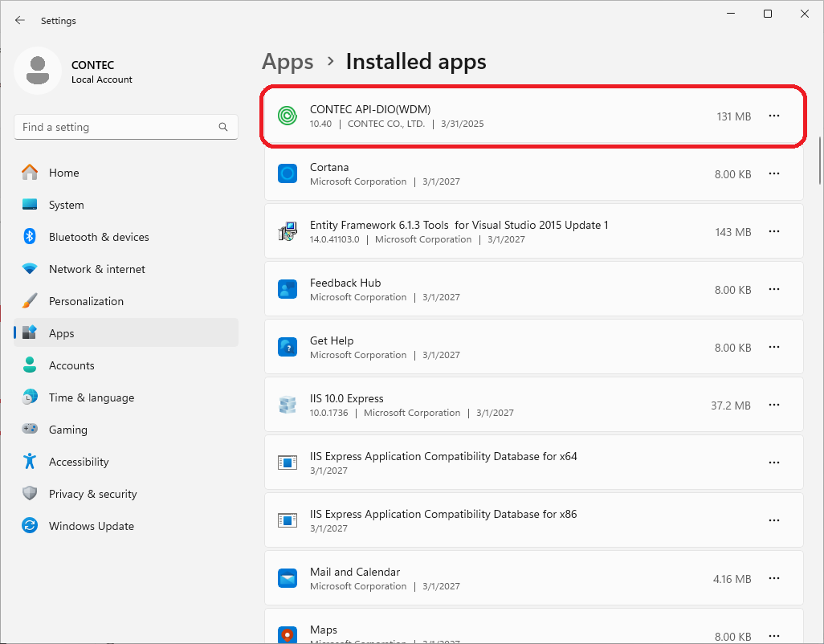
Task: Select the CONTEC API-DIO(WDM) app name
Action: pyautogui.click(x=370, y=109)
